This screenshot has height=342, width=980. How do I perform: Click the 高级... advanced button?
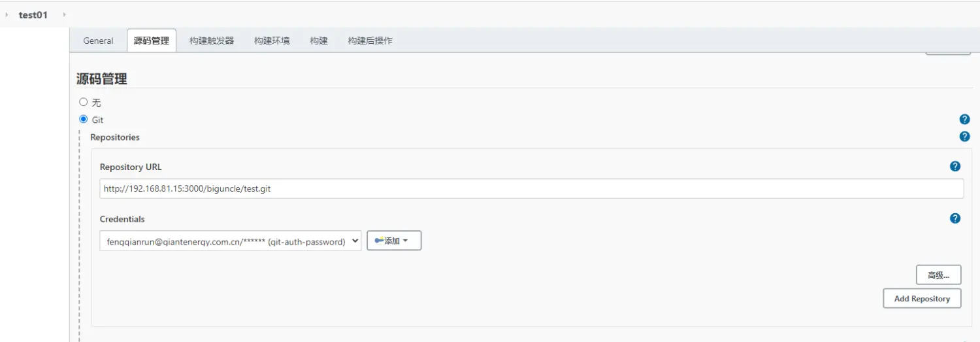click(938, 275)
